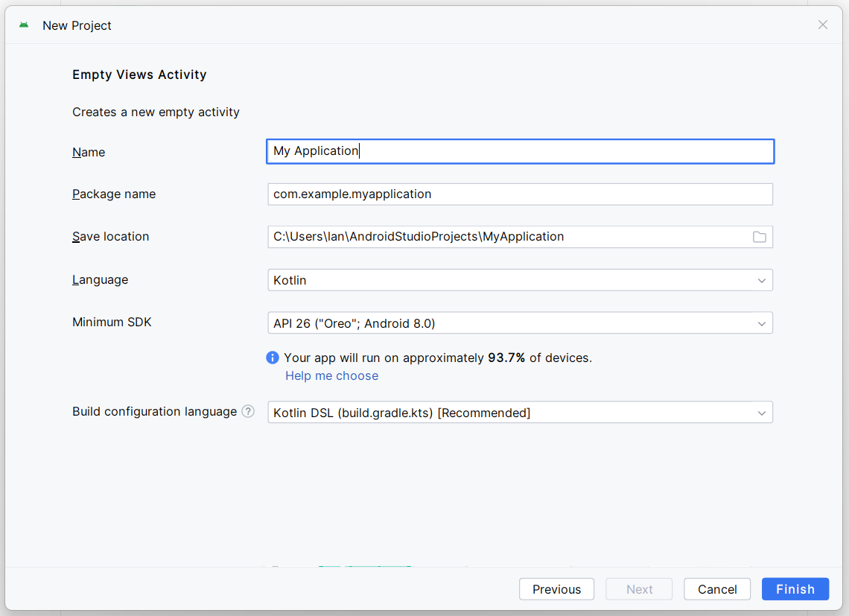This screenshot has height=616, width=849.
Task: Open the Language dropdown showing Kotlin
Action: 520,280
